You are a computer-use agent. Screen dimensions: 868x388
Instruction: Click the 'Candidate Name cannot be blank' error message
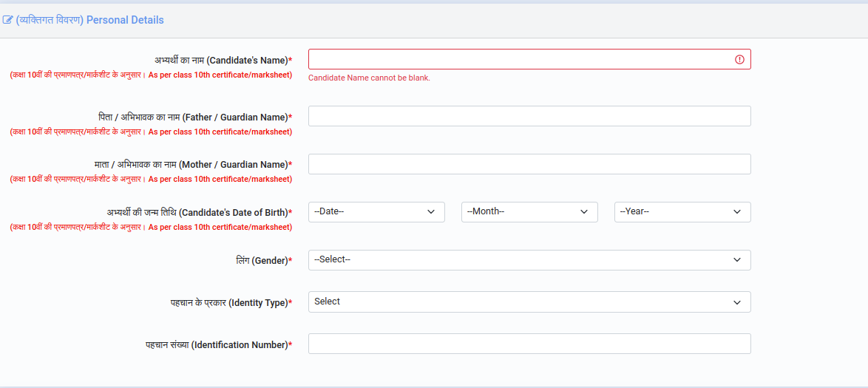[x=369, y=78]
